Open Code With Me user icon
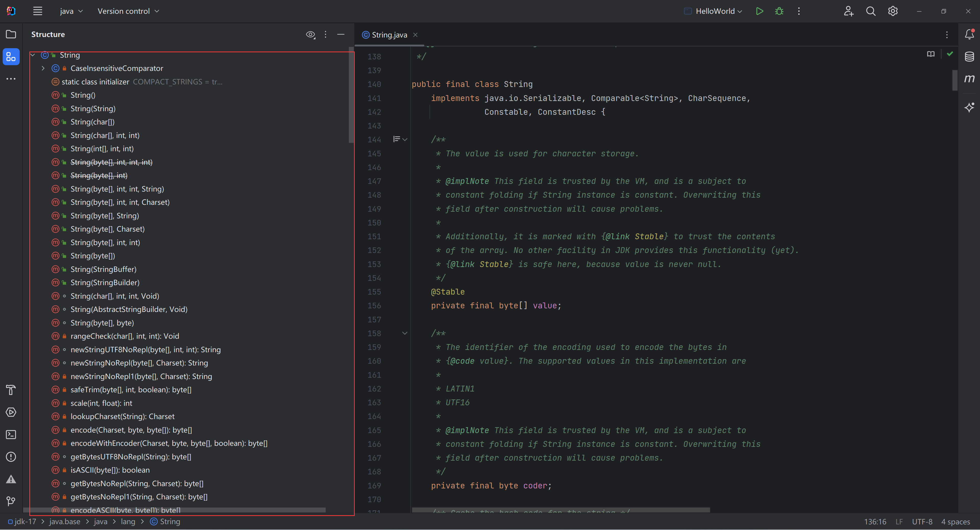Image resolution: width=980 pixels, height=530 pixels. point(848,11)
